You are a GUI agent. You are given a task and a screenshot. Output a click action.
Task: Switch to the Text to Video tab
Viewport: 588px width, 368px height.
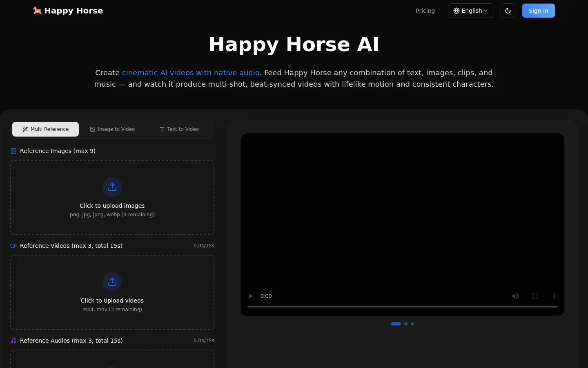179,129
